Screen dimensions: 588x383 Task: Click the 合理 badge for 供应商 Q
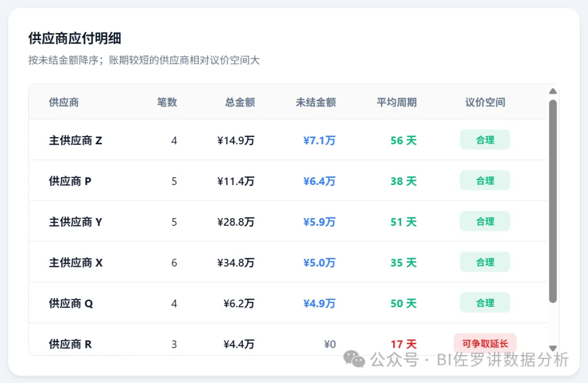tap(485, 303)
